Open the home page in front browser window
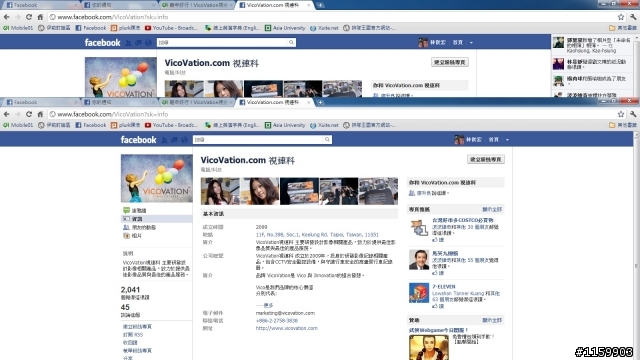 40,114
